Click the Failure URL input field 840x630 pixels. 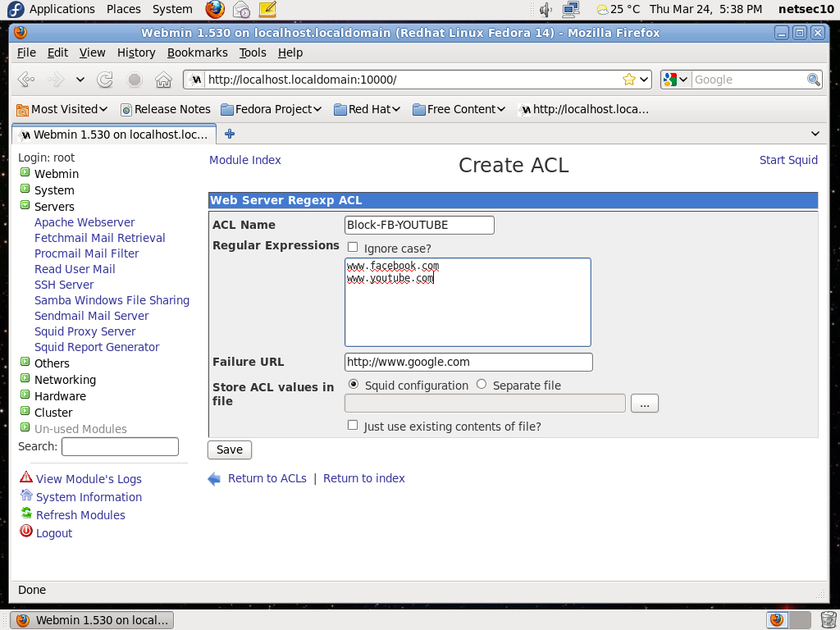[x=468, y=362]
